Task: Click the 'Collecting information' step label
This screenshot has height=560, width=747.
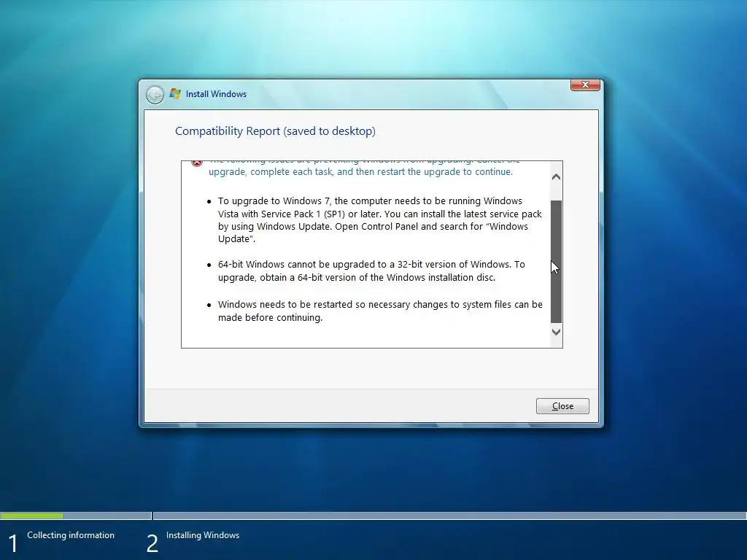Action: (71, 535)
